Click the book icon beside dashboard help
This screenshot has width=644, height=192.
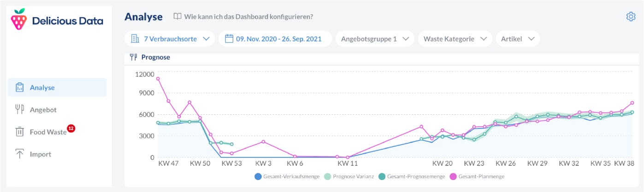[x=177, y=17]
